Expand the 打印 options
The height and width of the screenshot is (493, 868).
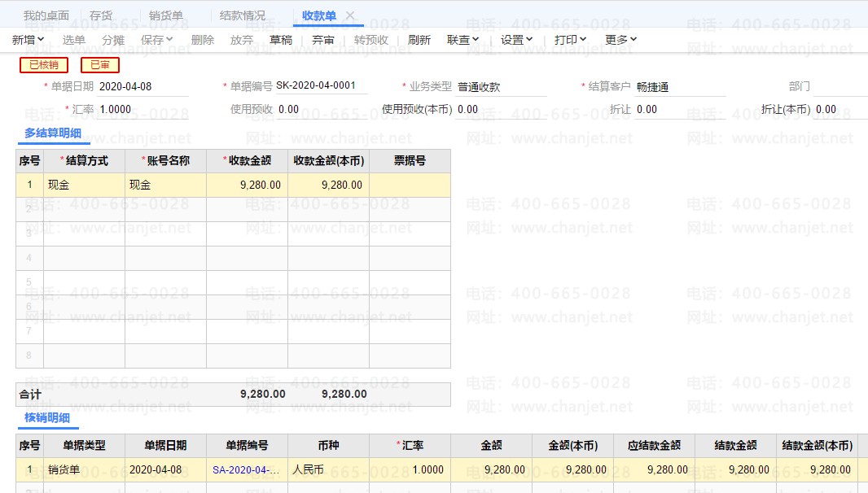click(570, 40)
